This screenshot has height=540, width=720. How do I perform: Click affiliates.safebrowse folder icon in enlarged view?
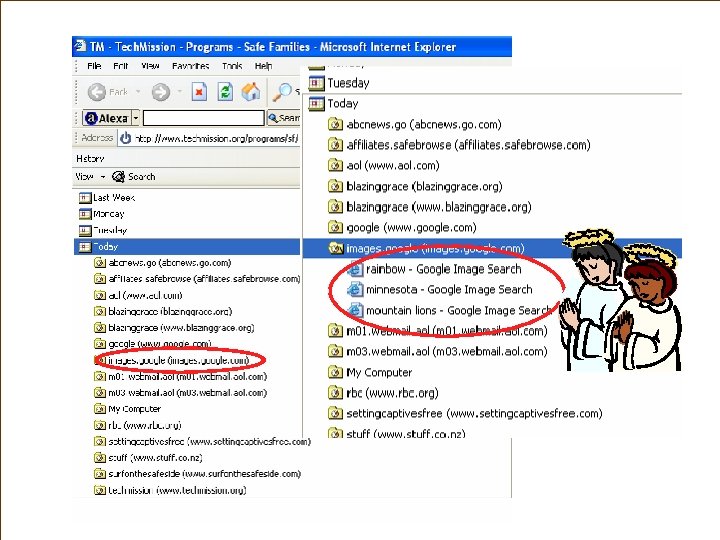point(335,145)
